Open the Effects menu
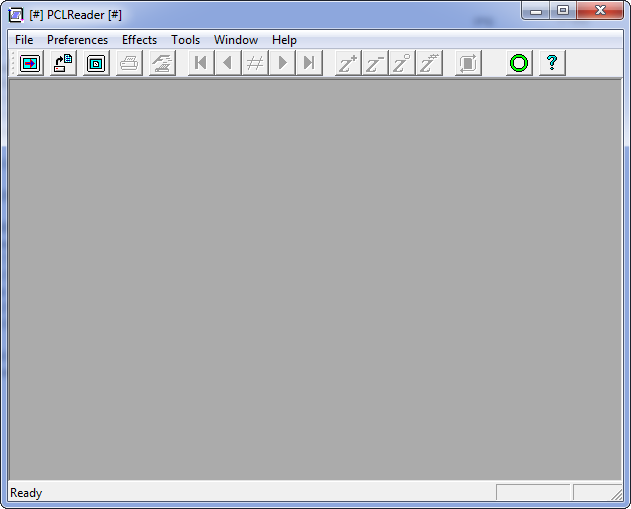 pyautogui.click(x=139, y=40)
